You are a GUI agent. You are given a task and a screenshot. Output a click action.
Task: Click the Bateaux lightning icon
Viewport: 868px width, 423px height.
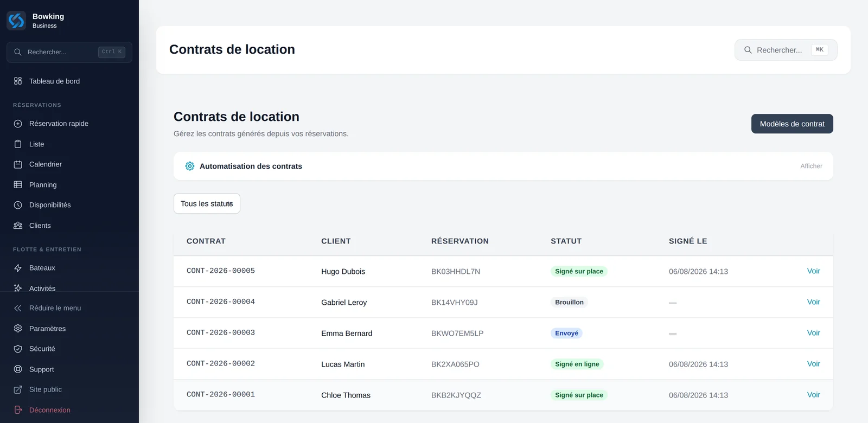coord(18,268)
